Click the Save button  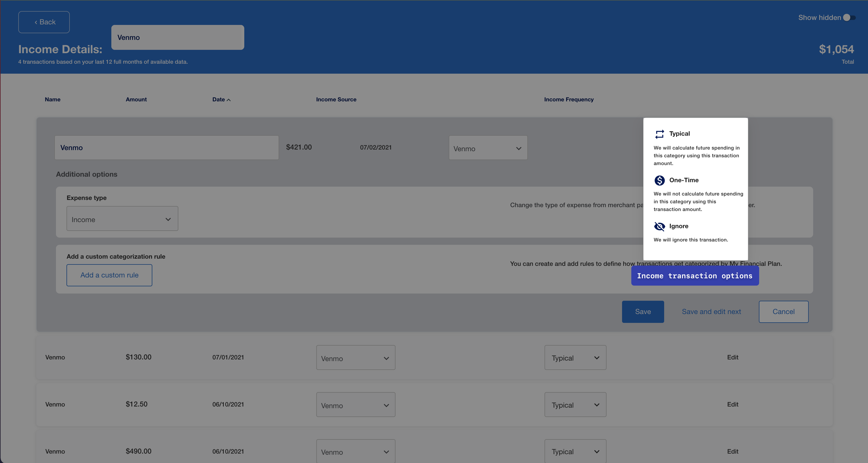coord(643,312)
